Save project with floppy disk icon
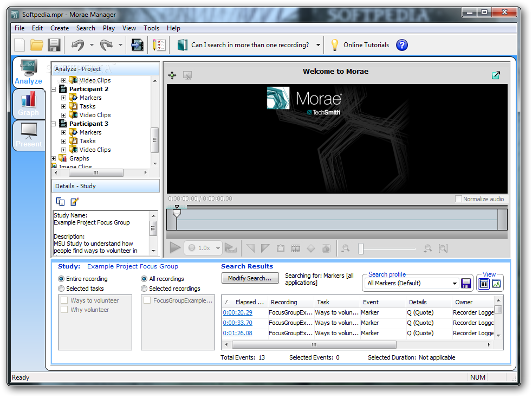 [54, 45]
